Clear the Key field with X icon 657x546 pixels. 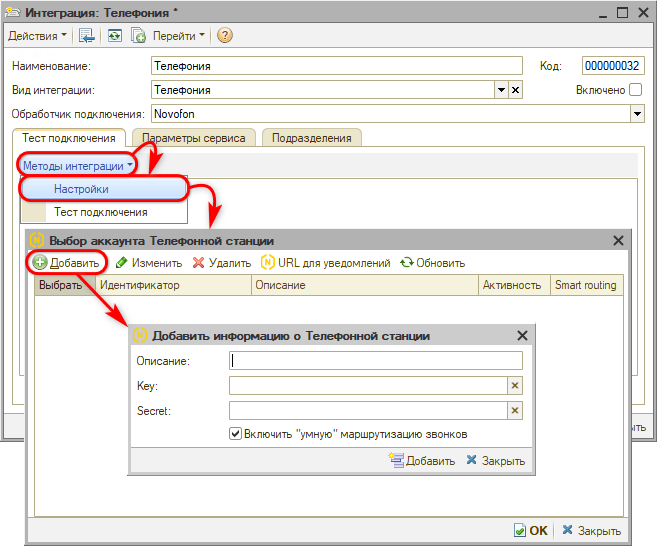(515, 385)
